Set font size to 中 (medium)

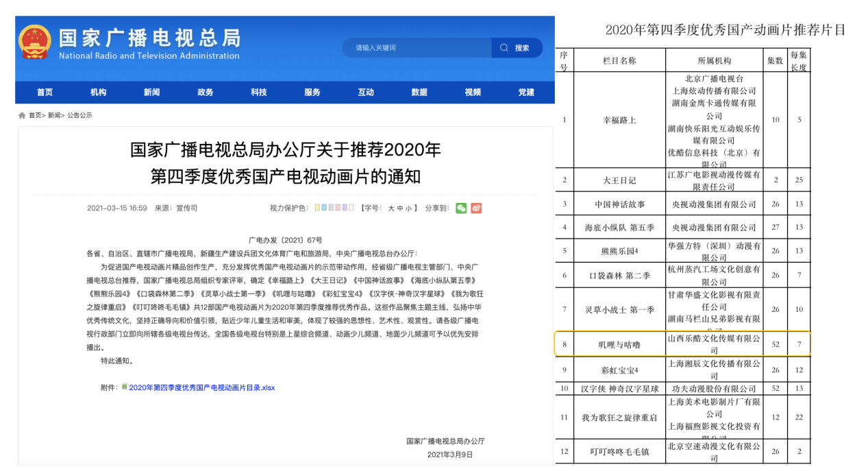(x=400, y=208)
